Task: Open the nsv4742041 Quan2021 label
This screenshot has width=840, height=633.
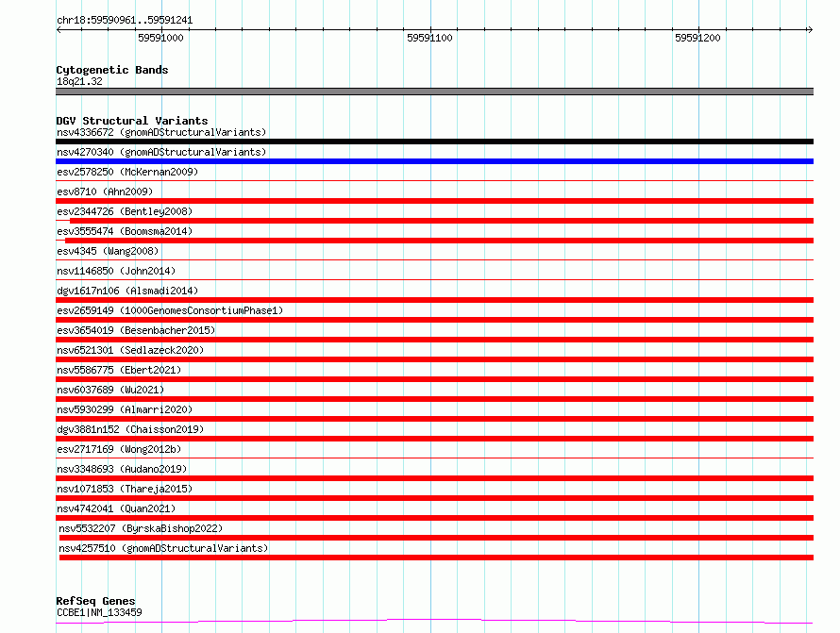Action: (x=116, y=508)
